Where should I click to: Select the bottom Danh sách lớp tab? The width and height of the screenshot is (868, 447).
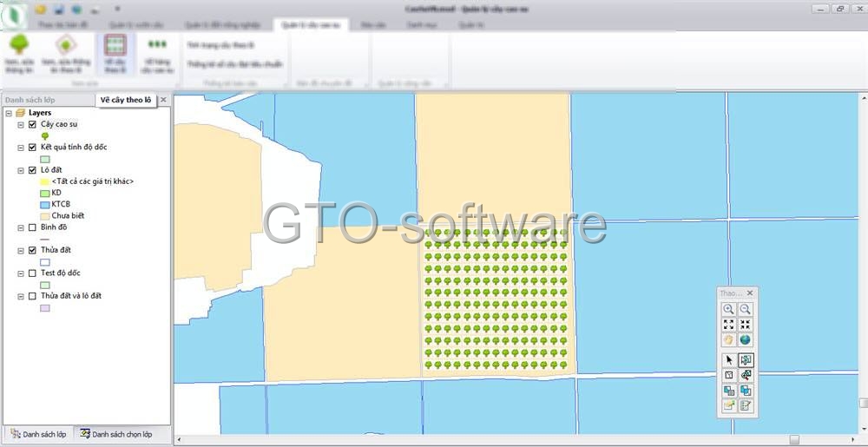pos(38,434)
